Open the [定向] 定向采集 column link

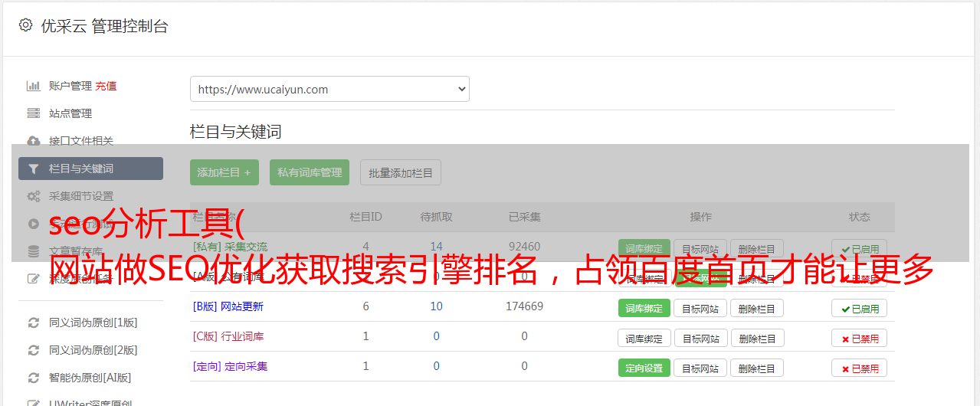click(x=230, y=366)
